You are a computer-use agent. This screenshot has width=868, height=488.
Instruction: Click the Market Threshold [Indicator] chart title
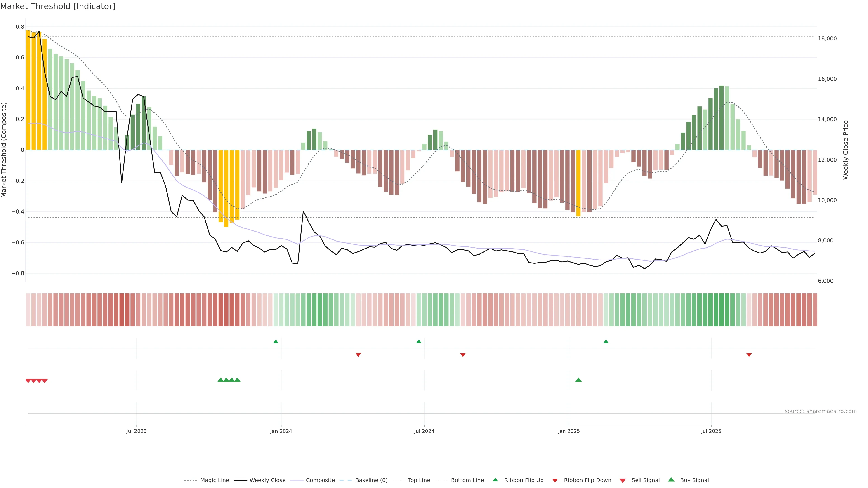click(58, 6)
